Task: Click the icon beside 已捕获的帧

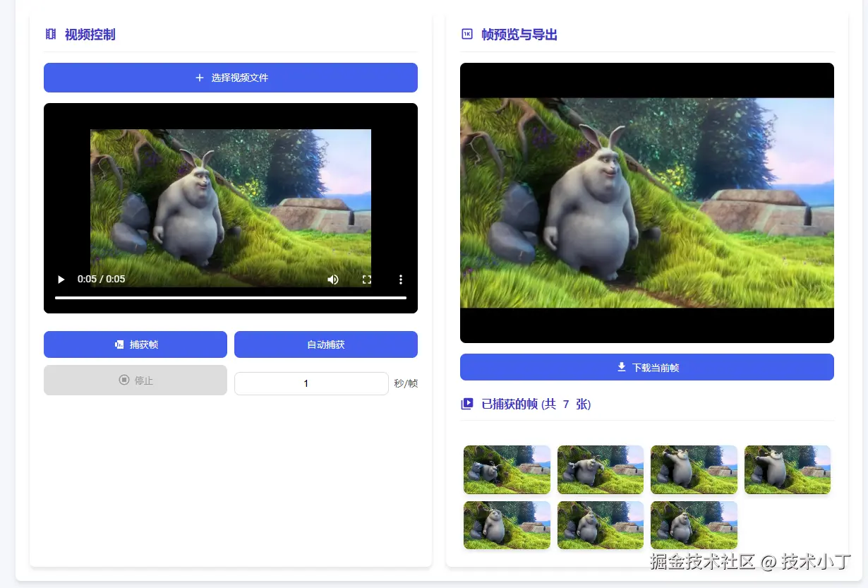Action: [x=466, y=404]
